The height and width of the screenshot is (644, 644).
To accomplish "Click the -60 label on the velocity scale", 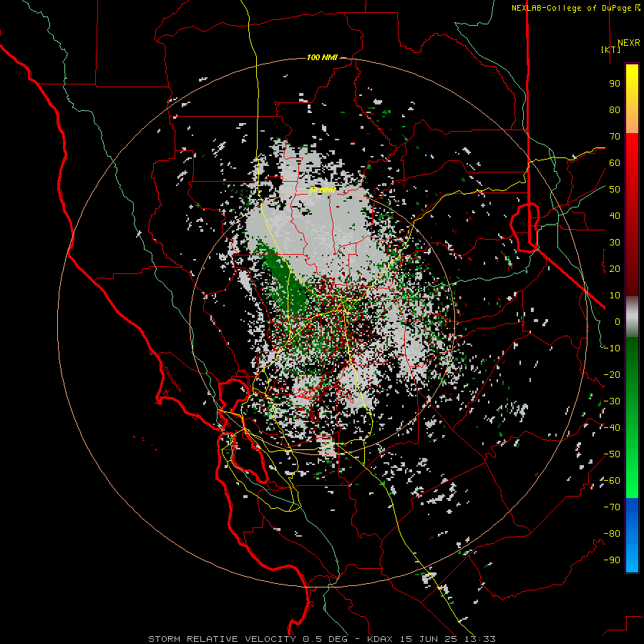I will click(x=612, y=481).
